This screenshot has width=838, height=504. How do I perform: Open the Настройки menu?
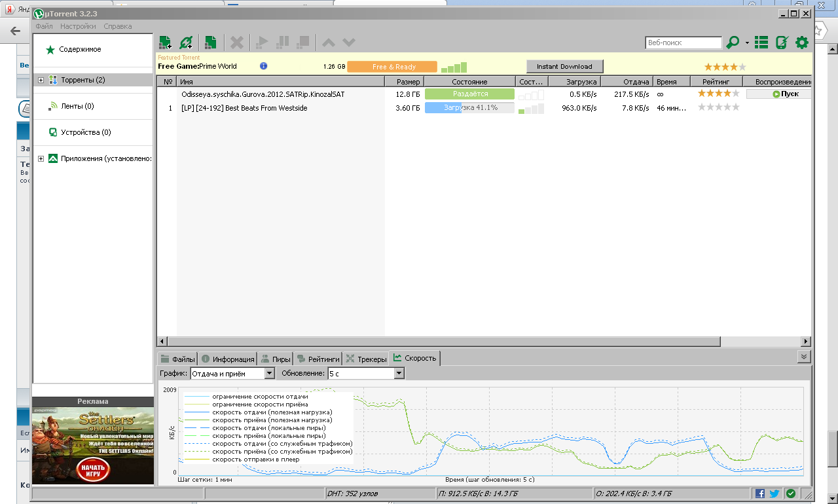click(x=78, y=26)
